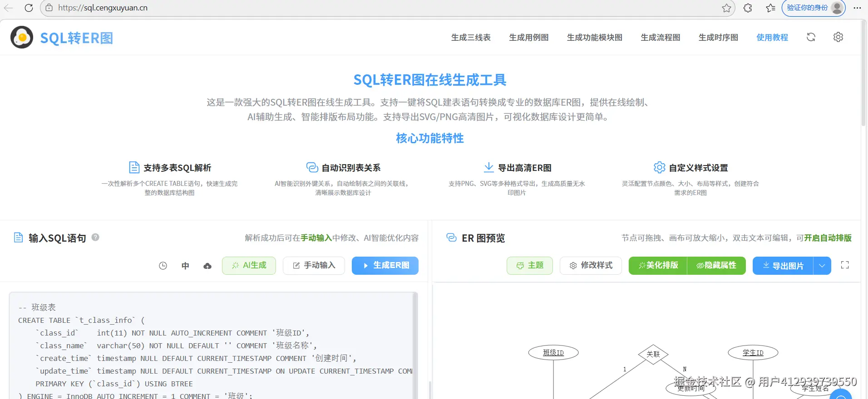The height and width of the screenshot is (399, 868).
Task: Open 生成三线表 menu item
Action: click(x=471, y=37)
